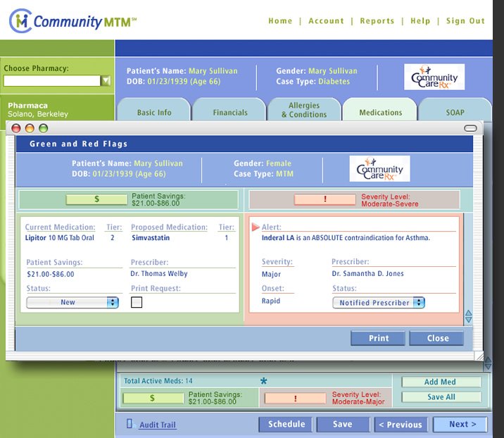504x438 pixels.
Task: Open the Reports menu item
Action: pos(377,21)
